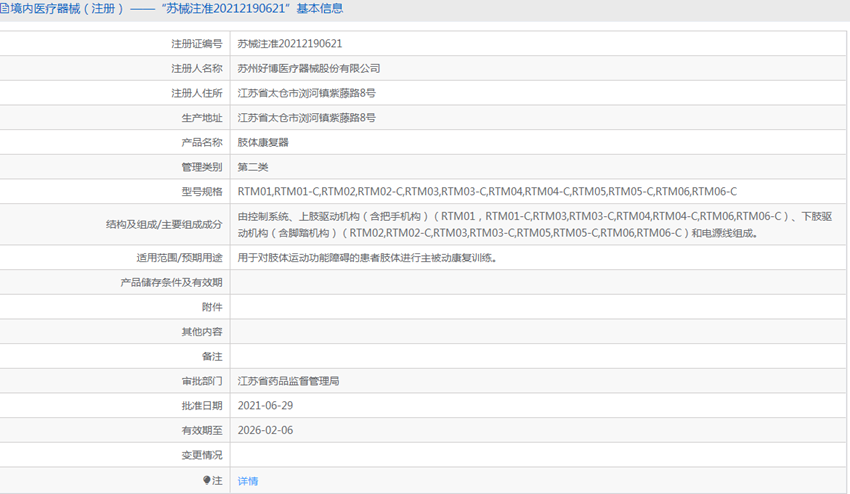Click the 变更情况 label
850x494 pixels.
(202, 455)
